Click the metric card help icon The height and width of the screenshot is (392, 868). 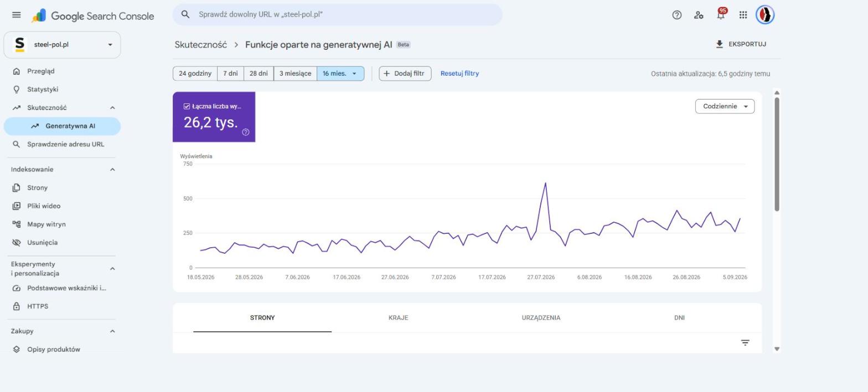tap(246, 132)
